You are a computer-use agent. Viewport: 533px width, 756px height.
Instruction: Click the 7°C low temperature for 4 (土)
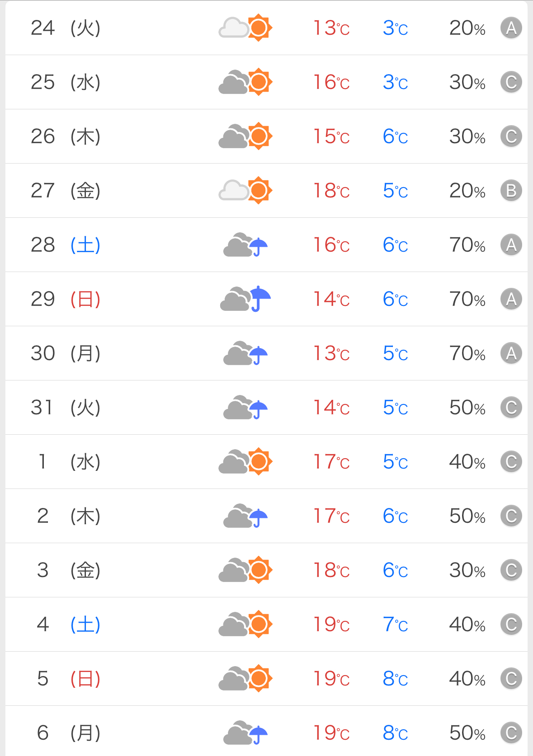395,625
